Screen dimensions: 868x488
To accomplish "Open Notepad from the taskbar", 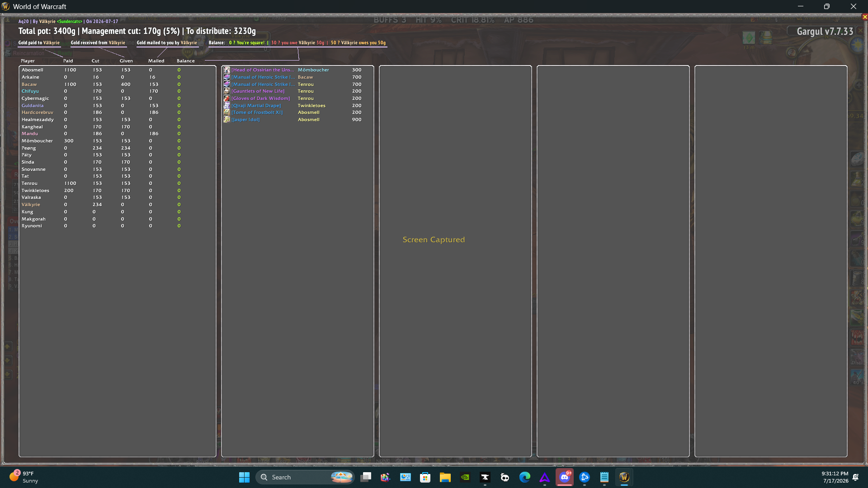I will [x=604, y=477].
